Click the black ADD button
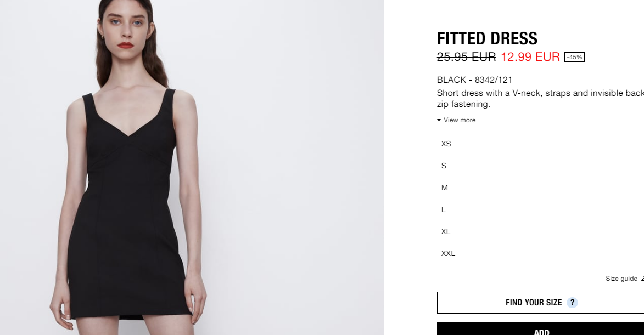This screenshot has height=335, width=644. (540, 329)
